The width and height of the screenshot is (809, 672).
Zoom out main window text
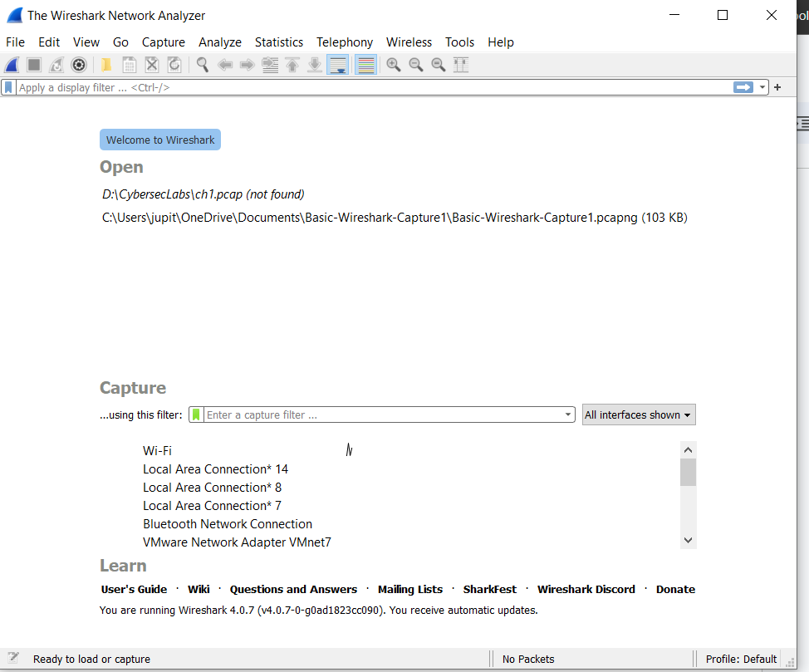[x=416, y=65]
